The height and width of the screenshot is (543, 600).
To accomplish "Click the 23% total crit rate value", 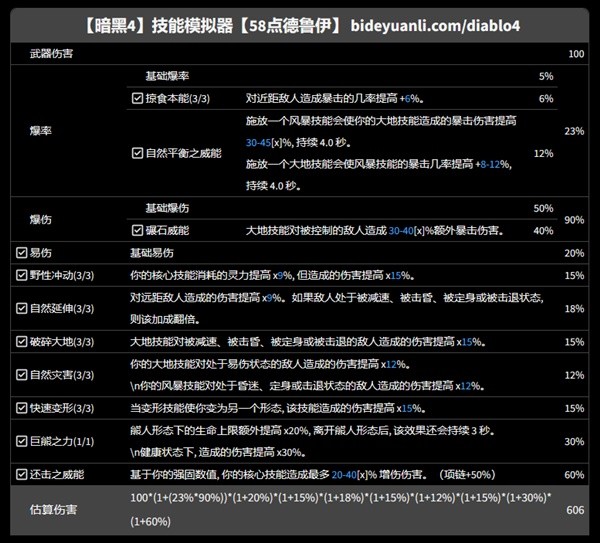I will (574, 131).
